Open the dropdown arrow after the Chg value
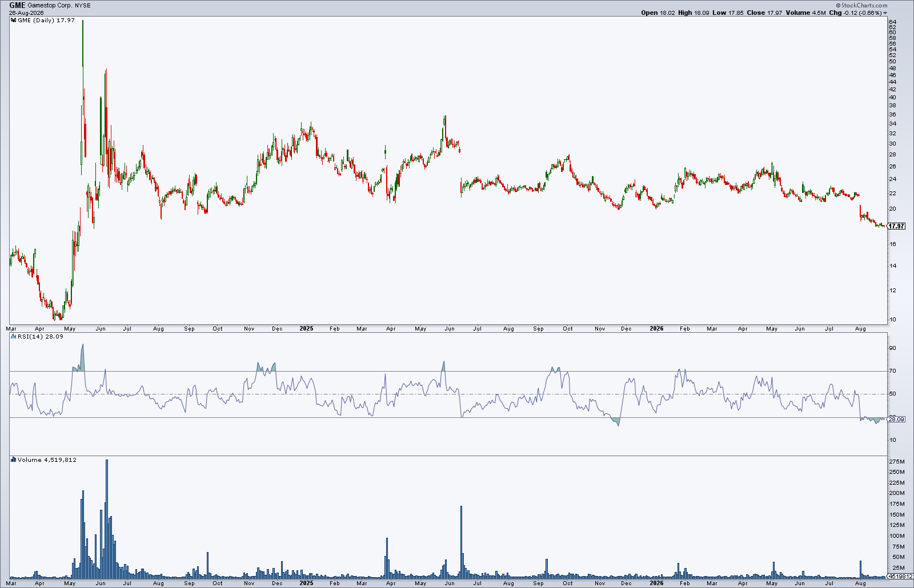Image resolution: width=914 pixels, height=588 pixels. (885, 13)
